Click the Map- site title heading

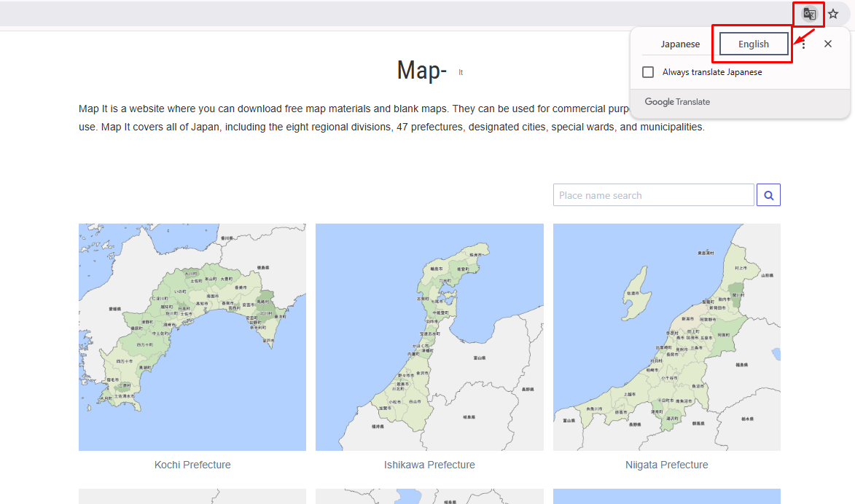(x=421, y=71)
